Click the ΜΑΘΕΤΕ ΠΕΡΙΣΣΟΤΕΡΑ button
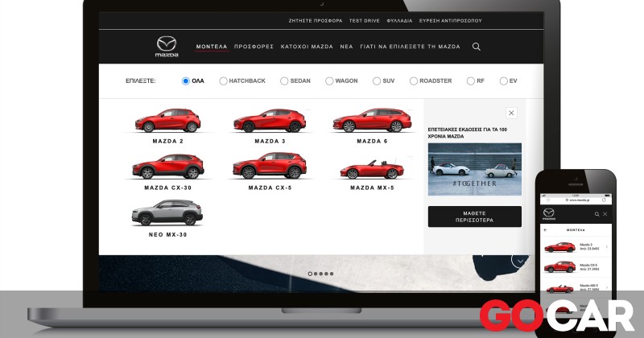 coord(474,216)
